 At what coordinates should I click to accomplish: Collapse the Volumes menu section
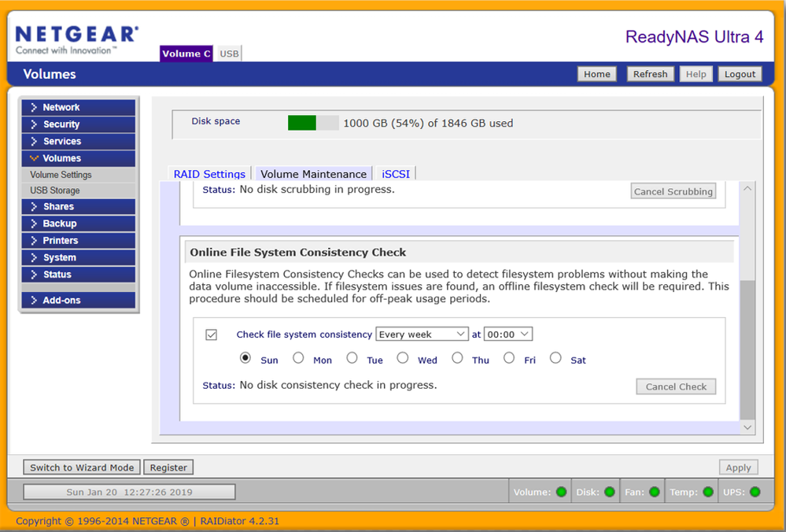tap(78, 158)
